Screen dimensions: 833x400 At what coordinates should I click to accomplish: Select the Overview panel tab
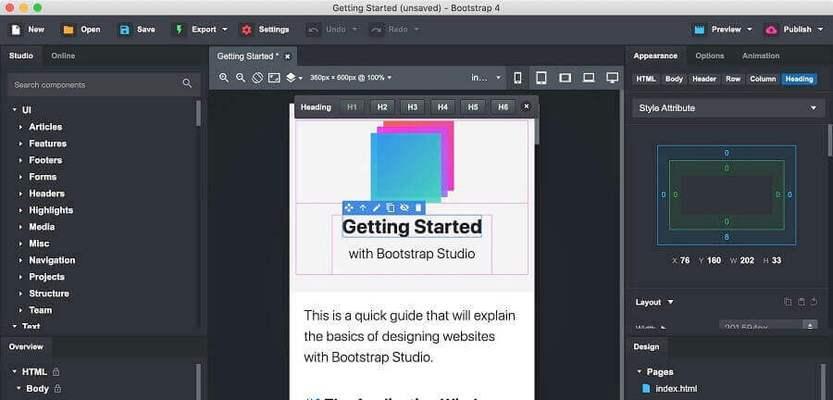[26, 347]
